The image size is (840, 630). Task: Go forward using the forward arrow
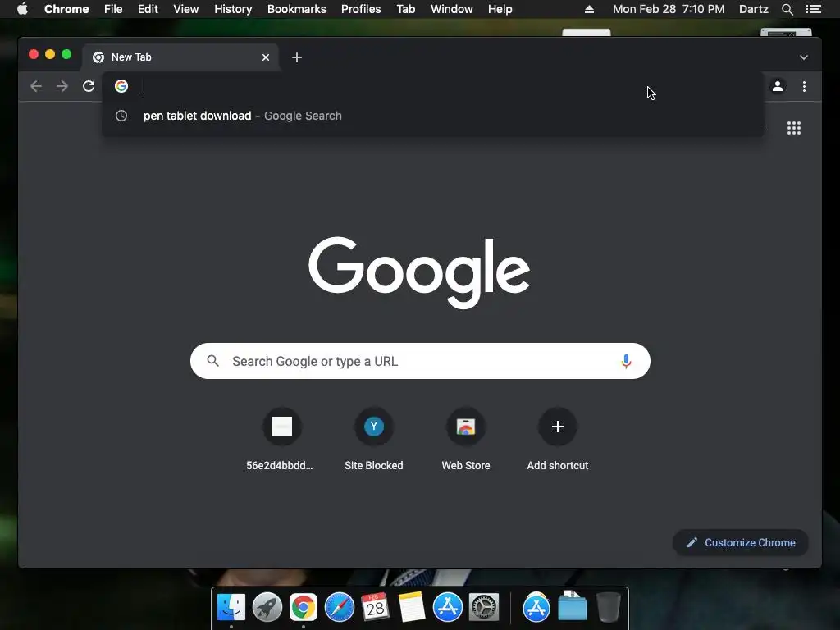click(62, 86)
